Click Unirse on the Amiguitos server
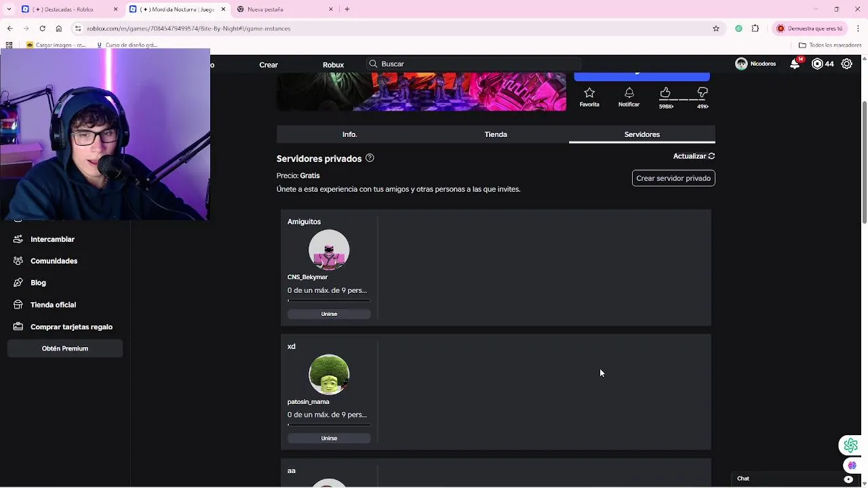Viewport: 868px width, 488px height. coord(329,314)
